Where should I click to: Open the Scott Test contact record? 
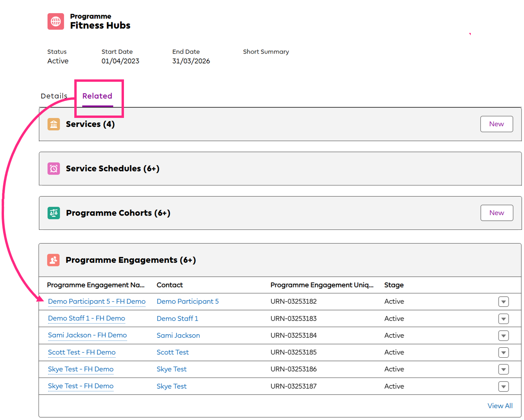(x=172, y=352)
